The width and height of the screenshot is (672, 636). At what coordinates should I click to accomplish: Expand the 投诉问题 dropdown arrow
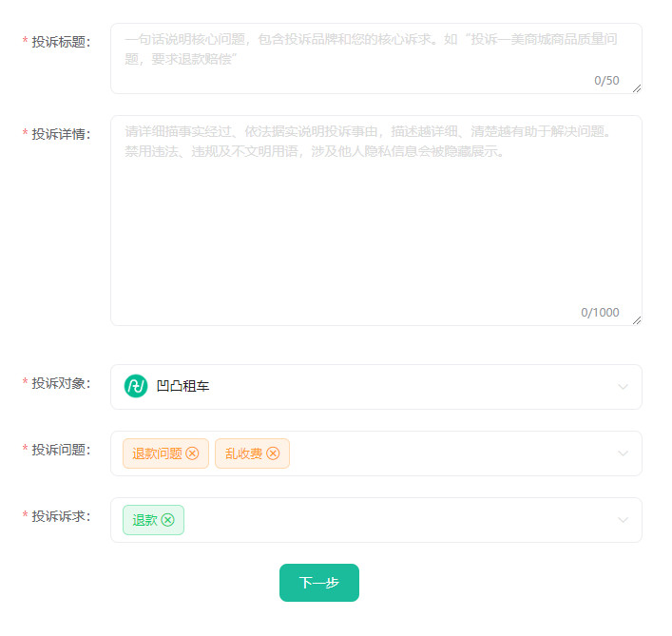click(x=623, y=453)
